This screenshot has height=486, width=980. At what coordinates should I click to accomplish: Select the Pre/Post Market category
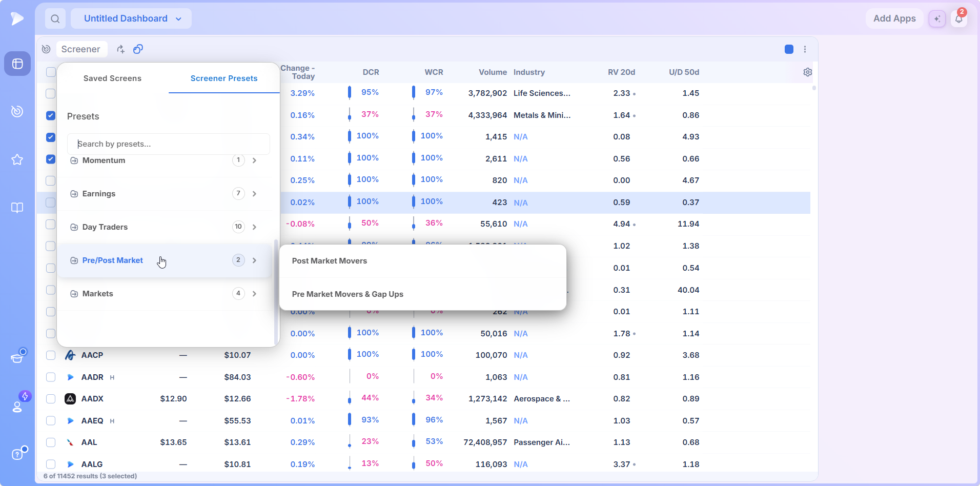[164, 260]
